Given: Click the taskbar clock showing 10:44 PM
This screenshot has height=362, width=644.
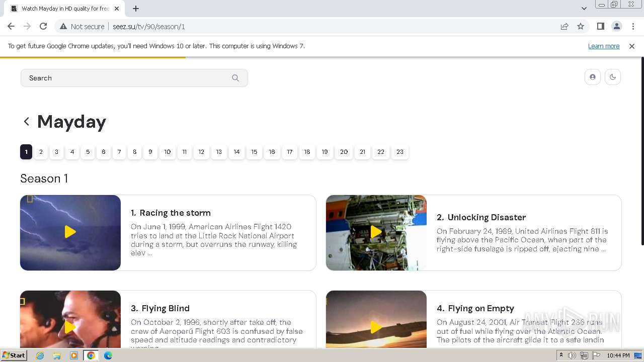Looking at the screenshot, I should pos(618,355).
